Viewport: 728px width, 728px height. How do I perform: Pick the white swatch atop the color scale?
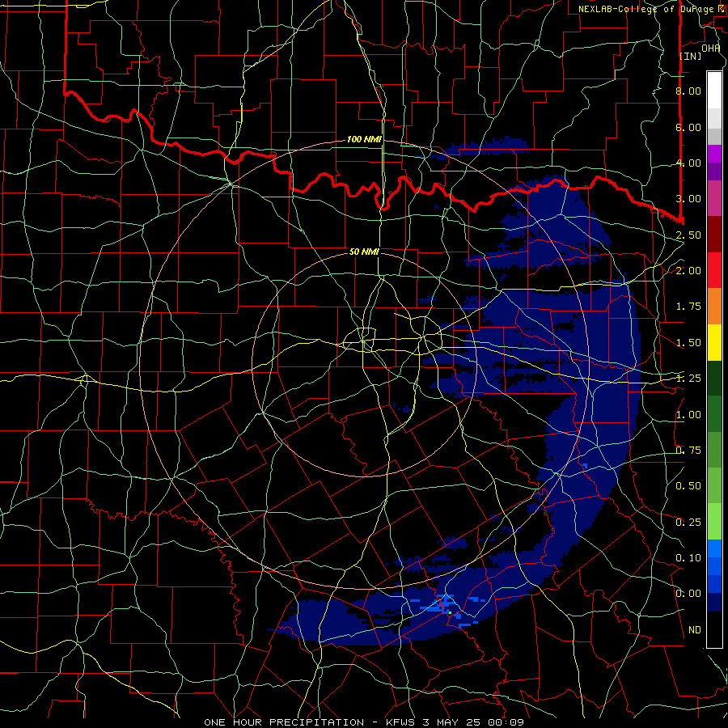point(714,91)
